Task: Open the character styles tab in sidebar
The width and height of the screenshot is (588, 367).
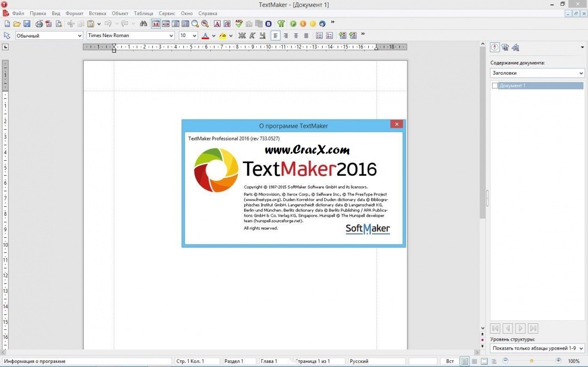Action: coord(516,47)
